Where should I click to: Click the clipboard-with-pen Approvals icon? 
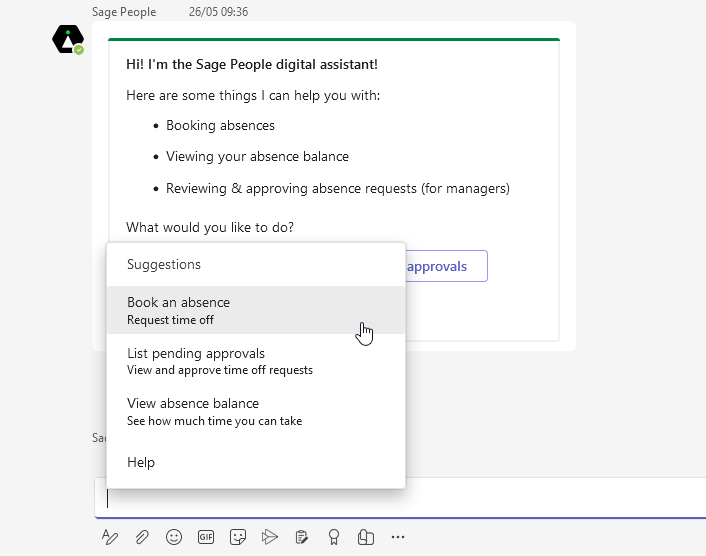[x=301, y=537]
